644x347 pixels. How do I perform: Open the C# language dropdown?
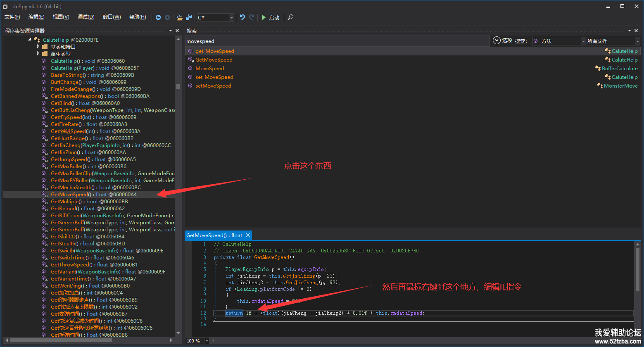tap(231, 17)
